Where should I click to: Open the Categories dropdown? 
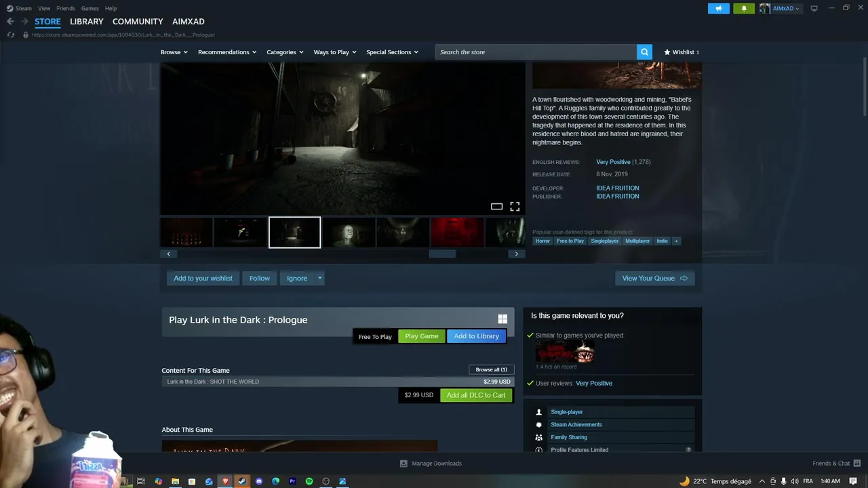(285, 52)
